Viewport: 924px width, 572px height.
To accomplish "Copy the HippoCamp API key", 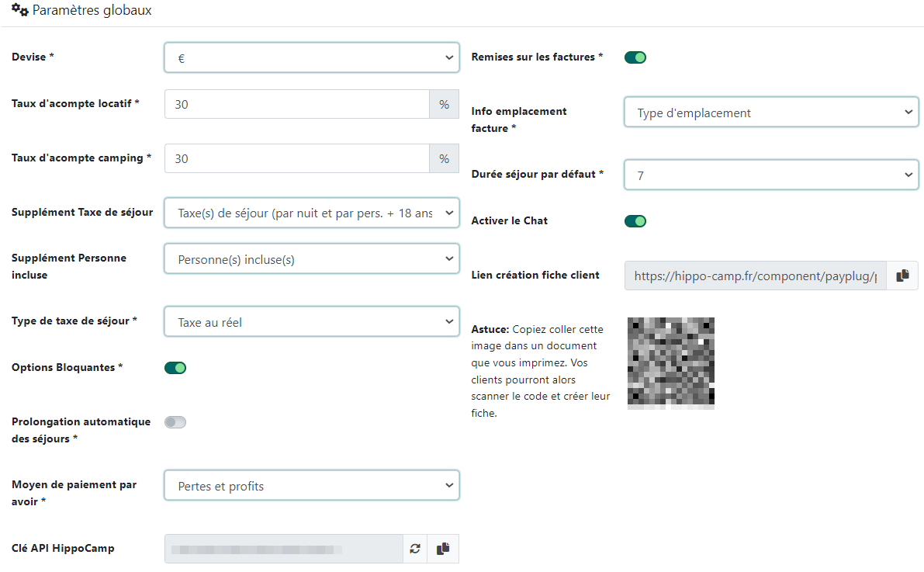I will 443,549.
